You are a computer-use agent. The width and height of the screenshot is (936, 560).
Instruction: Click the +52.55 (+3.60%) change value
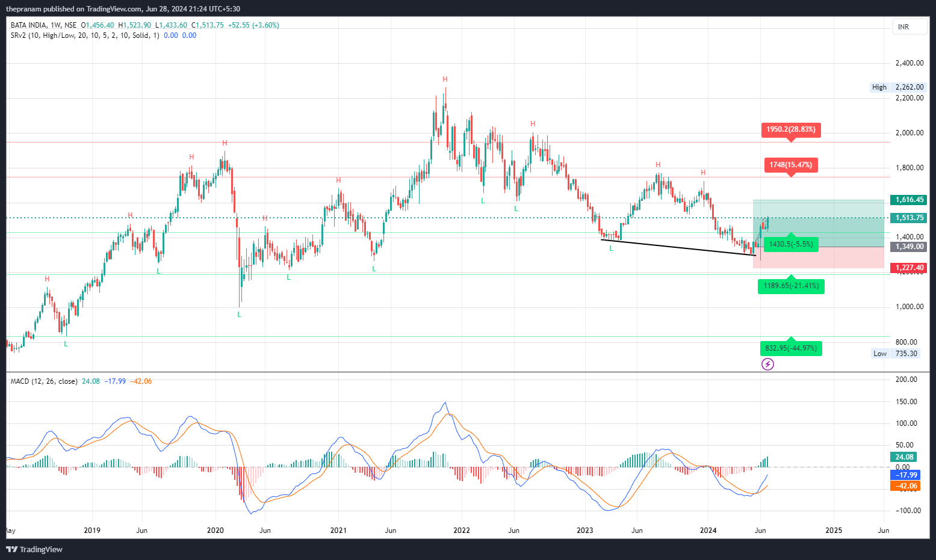click(253, 25)
